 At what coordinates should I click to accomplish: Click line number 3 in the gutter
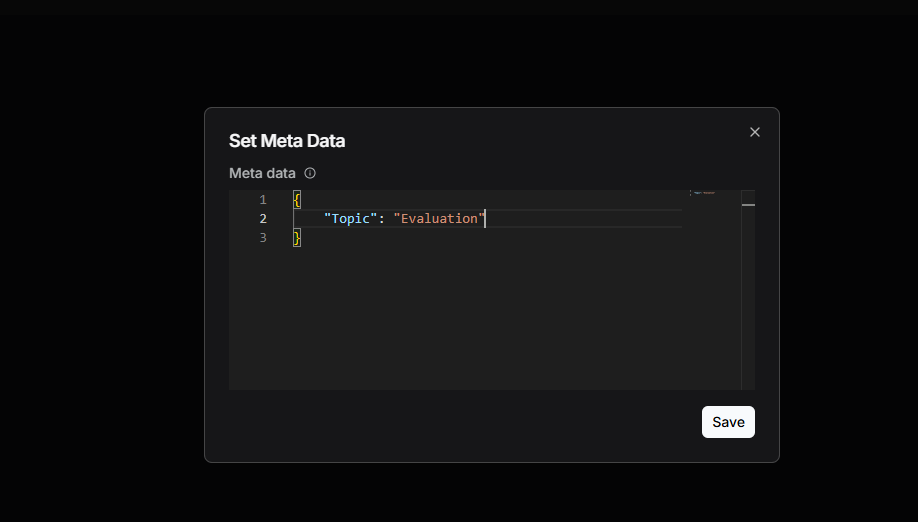pyautogui.click(x=263, y=238)
